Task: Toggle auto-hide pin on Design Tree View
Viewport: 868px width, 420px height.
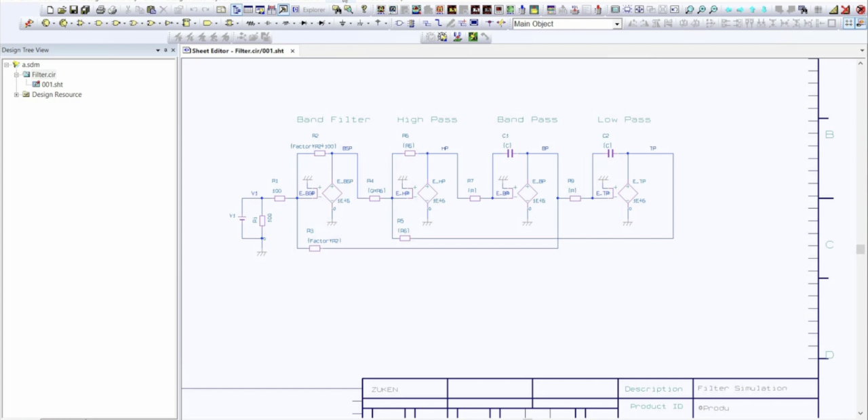Action: [165, 49]
